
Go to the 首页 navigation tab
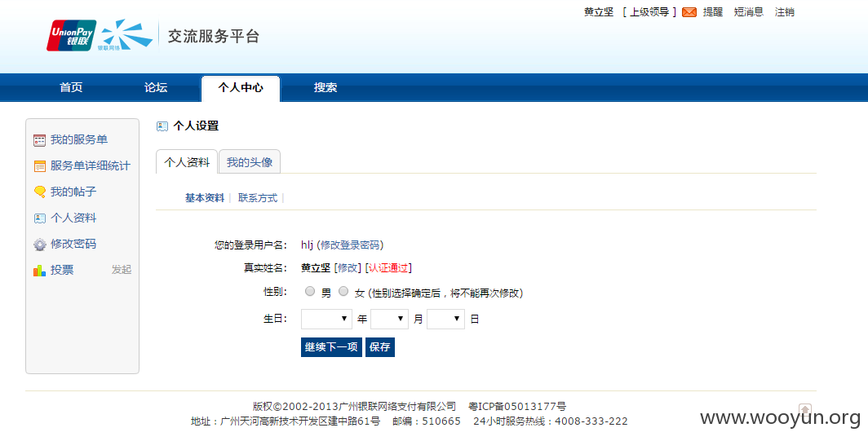point(71,87)
